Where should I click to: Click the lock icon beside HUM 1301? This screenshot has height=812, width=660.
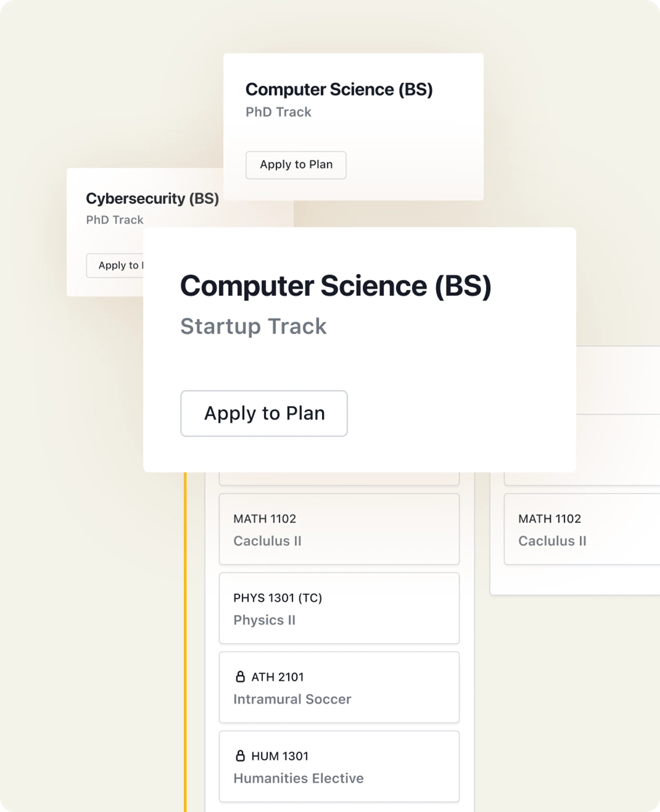click(240, 756)
